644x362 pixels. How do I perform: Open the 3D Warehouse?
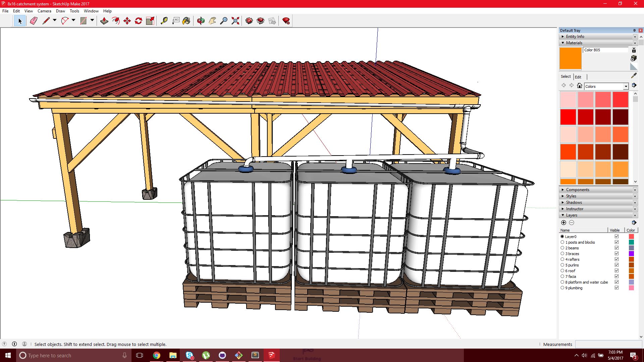click(x=249, y=21)
